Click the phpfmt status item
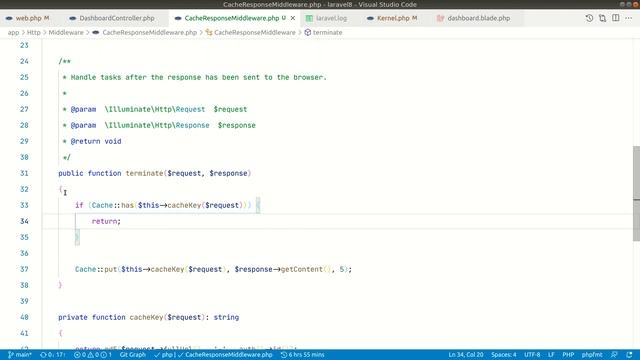The image size is (640, 360). click(x=592, y=355)
